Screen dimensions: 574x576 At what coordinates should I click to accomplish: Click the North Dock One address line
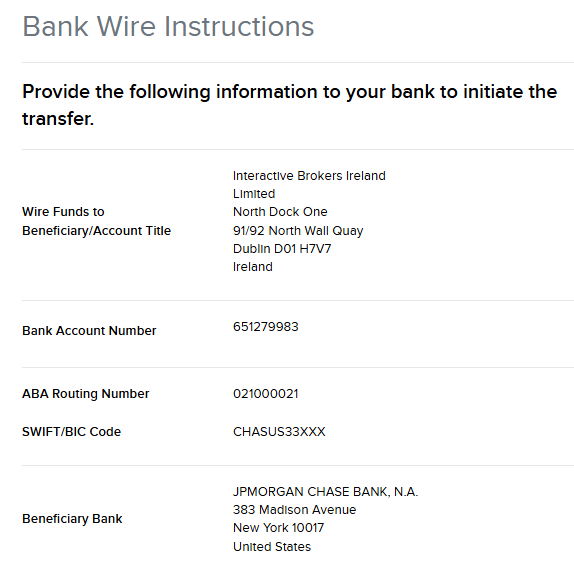(x=280, y=212)
